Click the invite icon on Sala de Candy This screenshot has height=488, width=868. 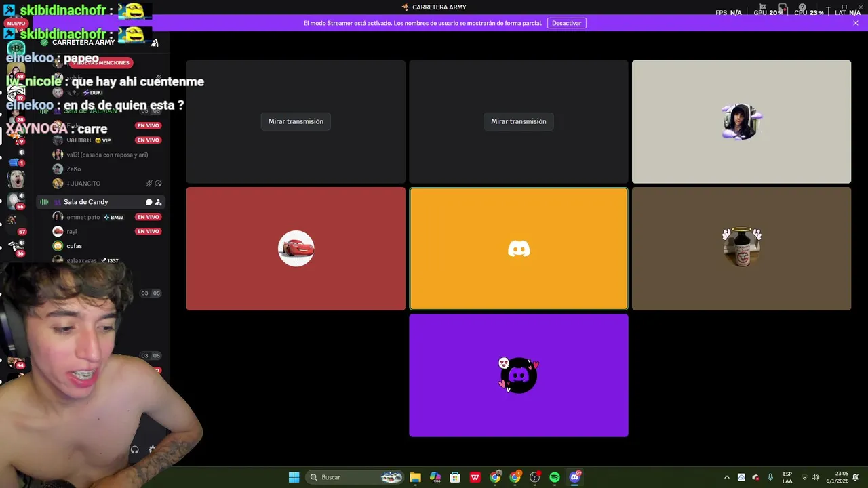click(158, 202)
